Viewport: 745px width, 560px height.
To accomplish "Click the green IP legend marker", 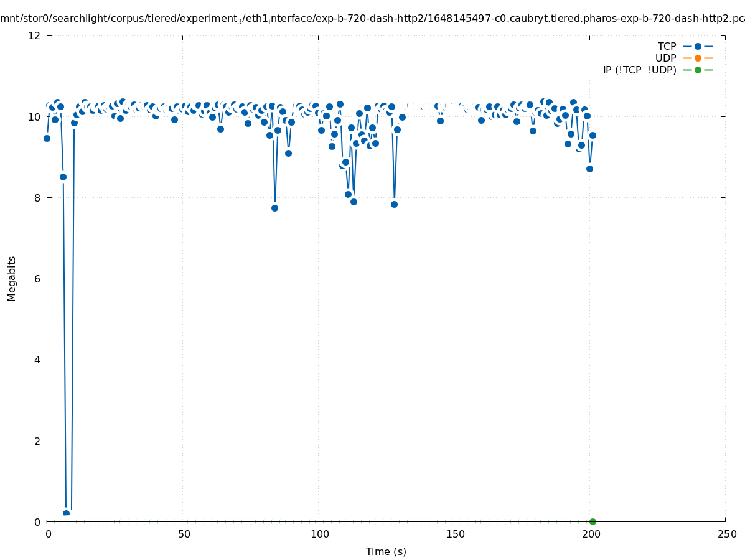I will pyautogui.click(x=698, y=70).
